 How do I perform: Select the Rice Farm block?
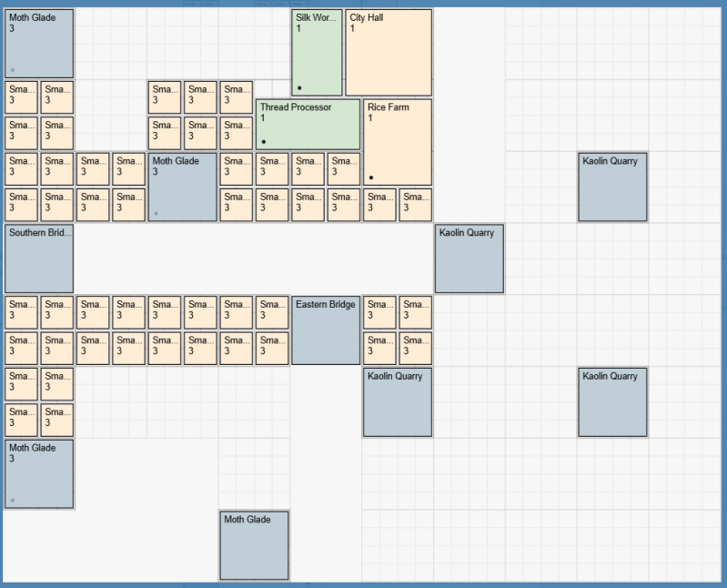pos(398,142)
